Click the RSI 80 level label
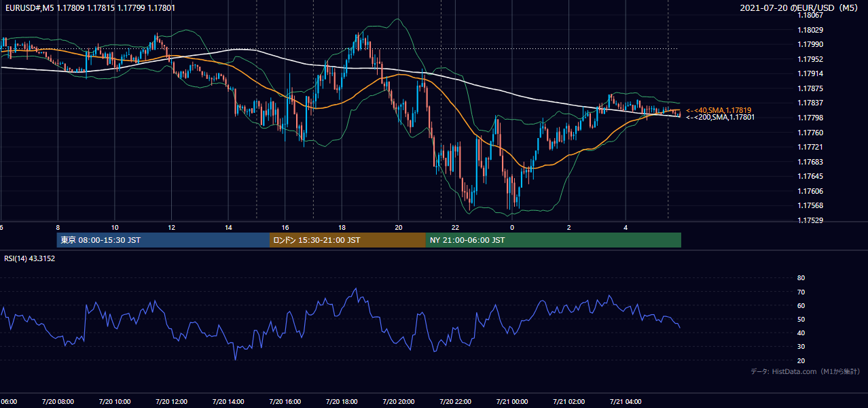The width and height of the screenshot is (868, 408). (801, 278)
